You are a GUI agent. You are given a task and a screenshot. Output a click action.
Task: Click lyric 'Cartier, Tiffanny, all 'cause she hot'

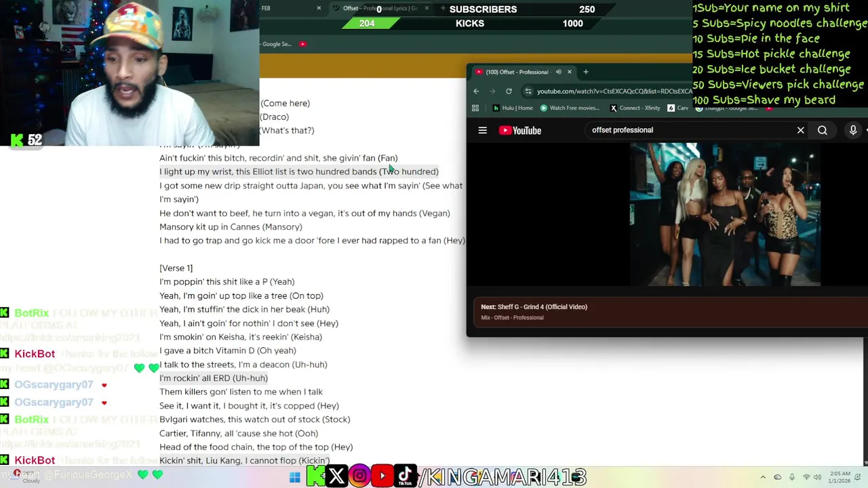coord(239,434)
